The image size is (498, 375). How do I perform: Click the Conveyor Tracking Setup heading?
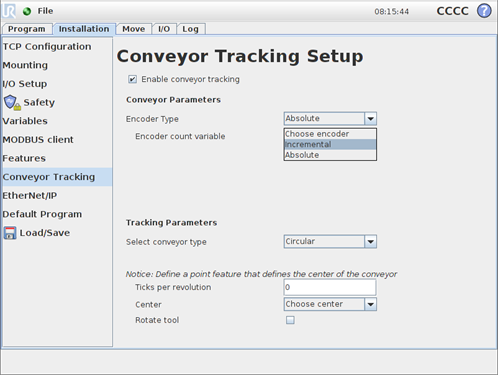click(240, 56)
